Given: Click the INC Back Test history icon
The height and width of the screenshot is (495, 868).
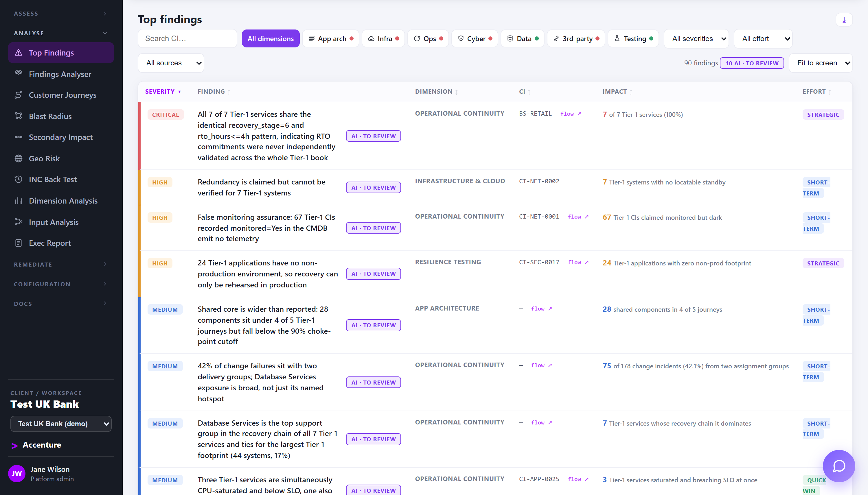Looking at the screenshot, I should point(18,179).
